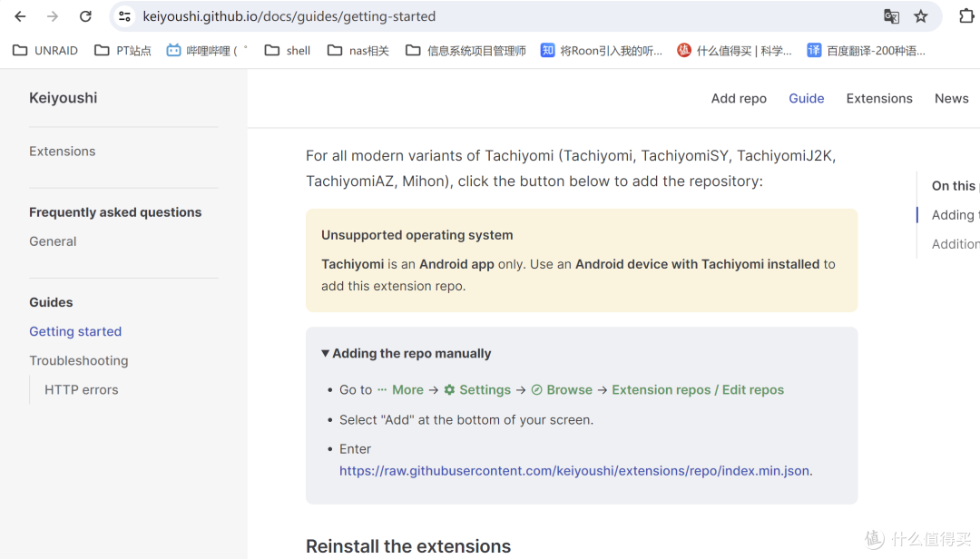This screenshot has width=980, height=559.
Task: Open the shell bookmarks folder
Action: 288,51
